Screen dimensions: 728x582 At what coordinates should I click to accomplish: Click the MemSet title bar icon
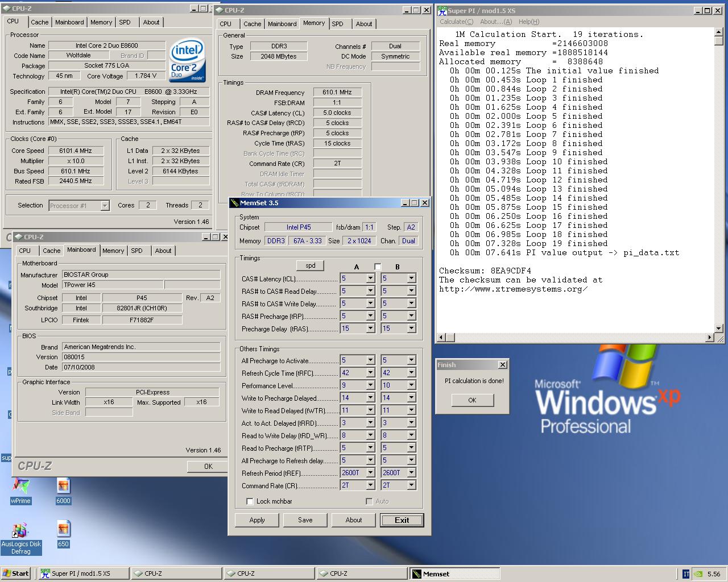coord(234,203)
